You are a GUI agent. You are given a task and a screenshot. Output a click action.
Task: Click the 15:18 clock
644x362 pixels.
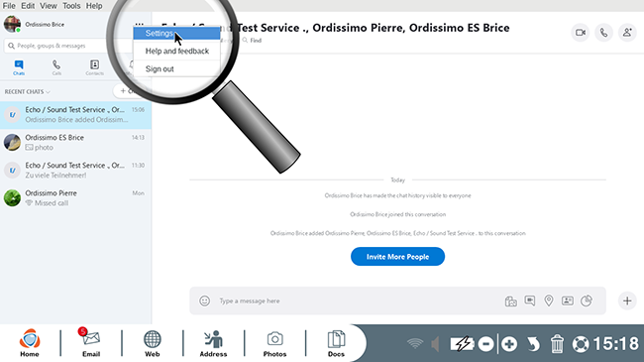[616, 344]
